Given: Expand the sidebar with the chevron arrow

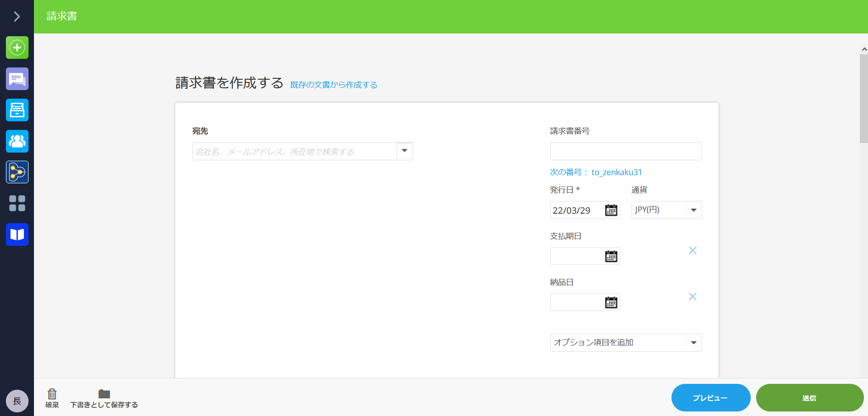Looking at the screenshot, I should (17, 16).
